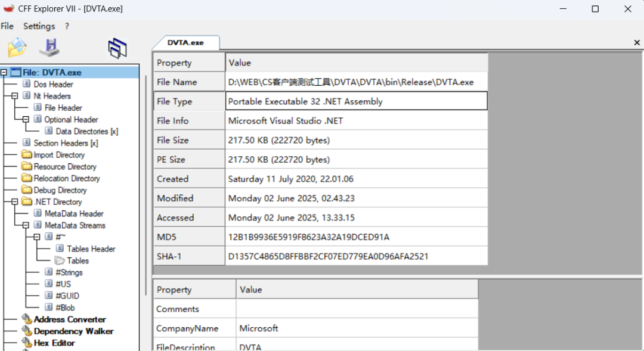Click the #~ stream page icon
This screenshot has width=644, height=351.
pyautogui.click(x=49, y=237)
